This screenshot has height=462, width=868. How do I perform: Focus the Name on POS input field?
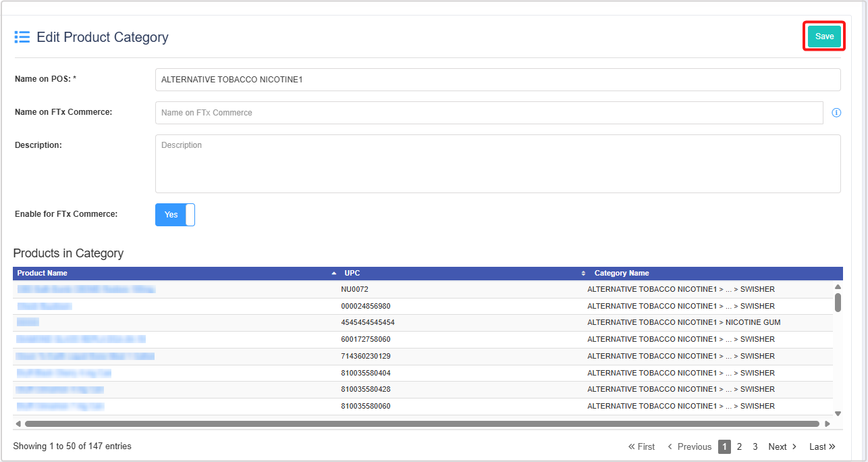click(497, 80)
